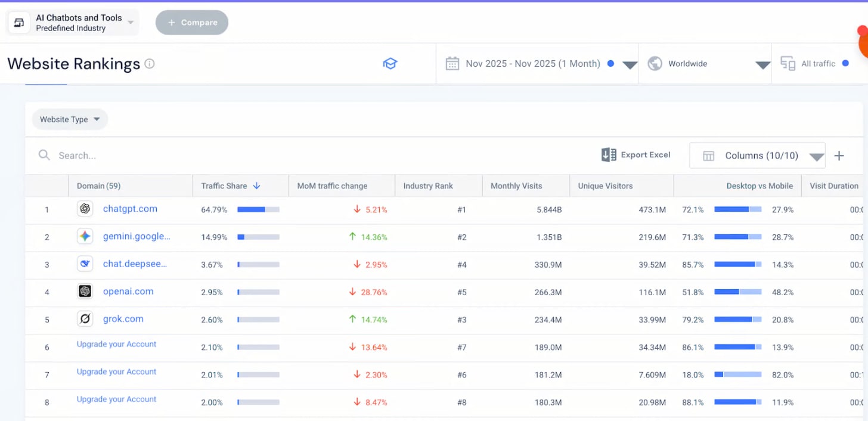This screenshot has height=421, width=868.
Task: Open the AI Chatbots and Tools industry selector
Action: (73, 23)
